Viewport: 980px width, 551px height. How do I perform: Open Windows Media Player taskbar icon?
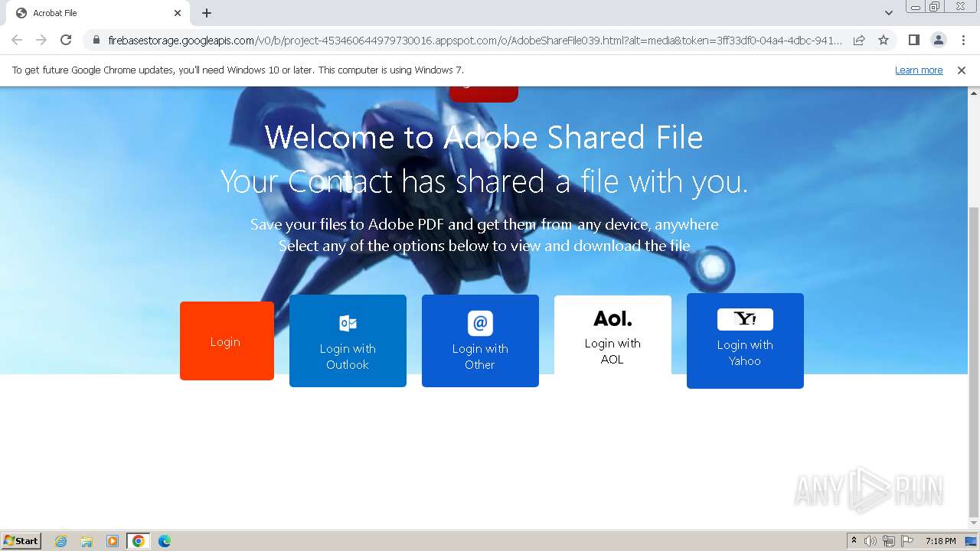click(x=113, y=541)
